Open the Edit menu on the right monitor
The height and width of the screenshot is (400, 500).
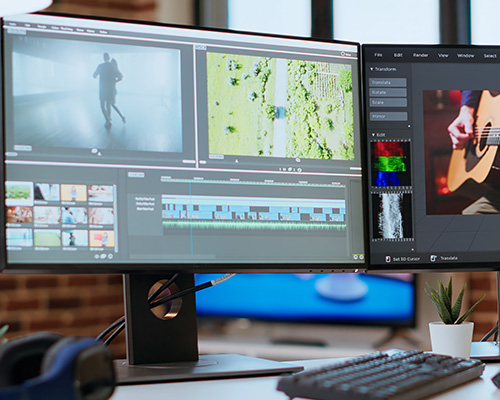398,55
